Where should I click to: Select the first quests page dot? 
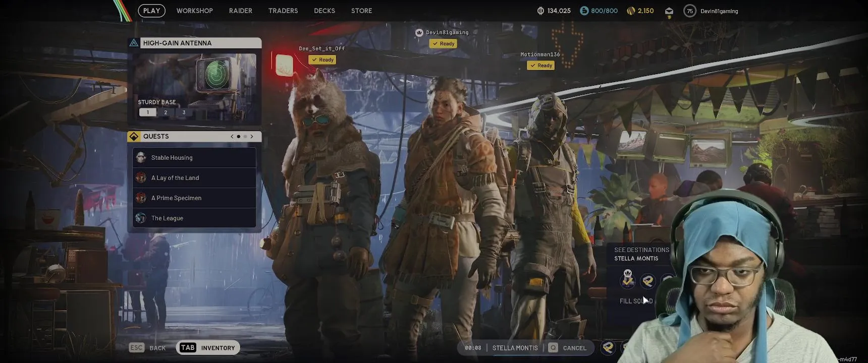coord(239,137)
